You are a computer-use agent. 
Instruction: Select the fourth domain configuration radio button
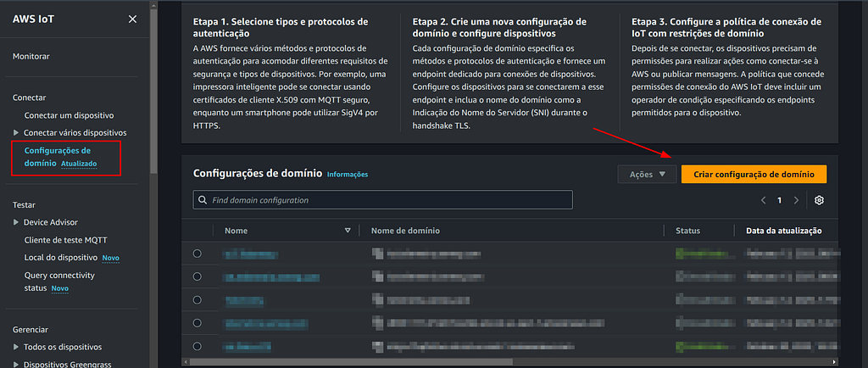[197, 322]
